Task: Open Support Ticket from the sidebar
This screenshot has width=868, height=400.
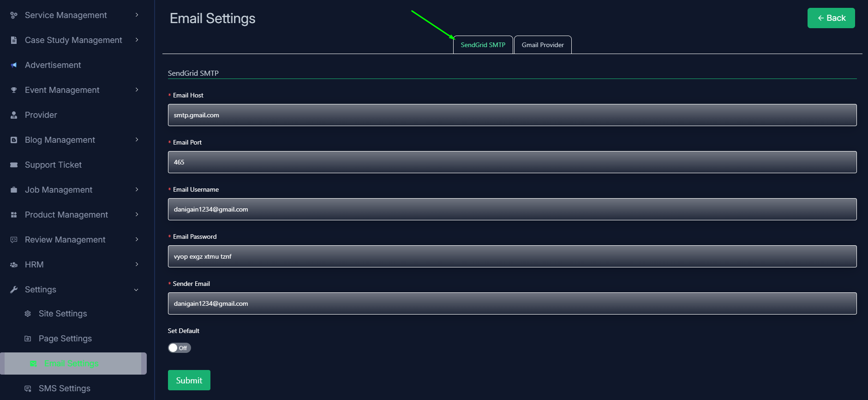Action: (x=53, y=165)
